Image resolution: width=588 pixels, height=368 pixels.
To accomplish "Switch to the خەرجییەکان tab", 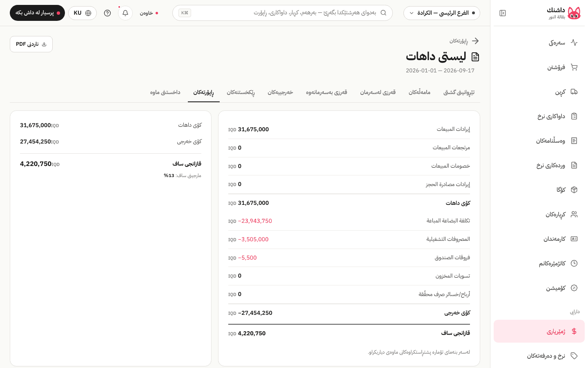I will (281, 92).
